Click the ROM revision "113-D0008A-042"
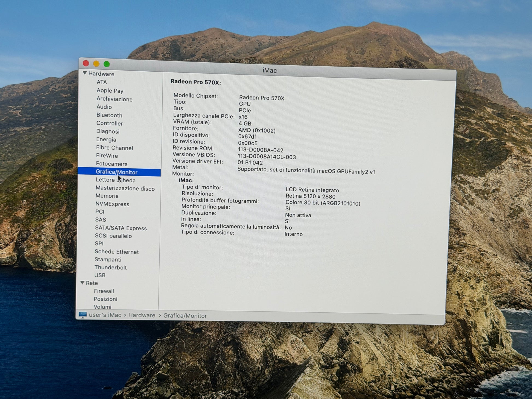Image resolution: width=532 pixels, height=399 pixels. tap(260, 150)
